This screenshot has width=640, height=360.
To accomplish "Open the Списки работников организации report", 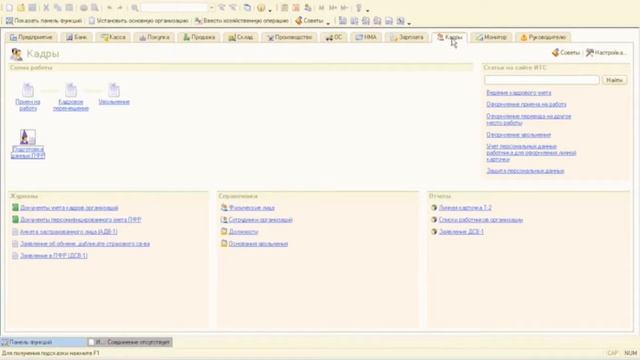I will pos(481,220).
